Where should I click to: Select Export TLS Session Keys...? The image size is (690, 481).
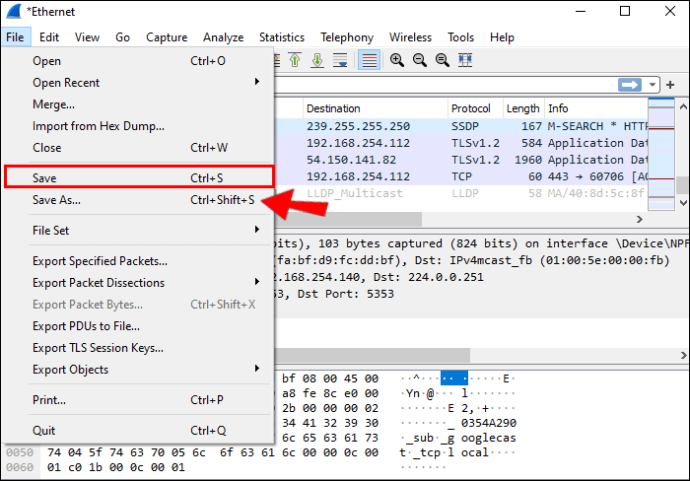(x=139, y=348)
